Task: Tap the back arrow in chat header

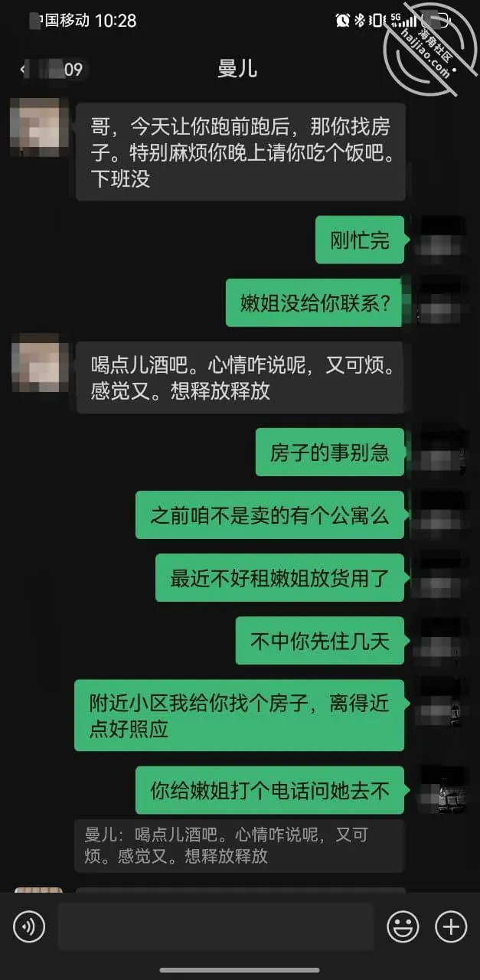Action: 23,69
